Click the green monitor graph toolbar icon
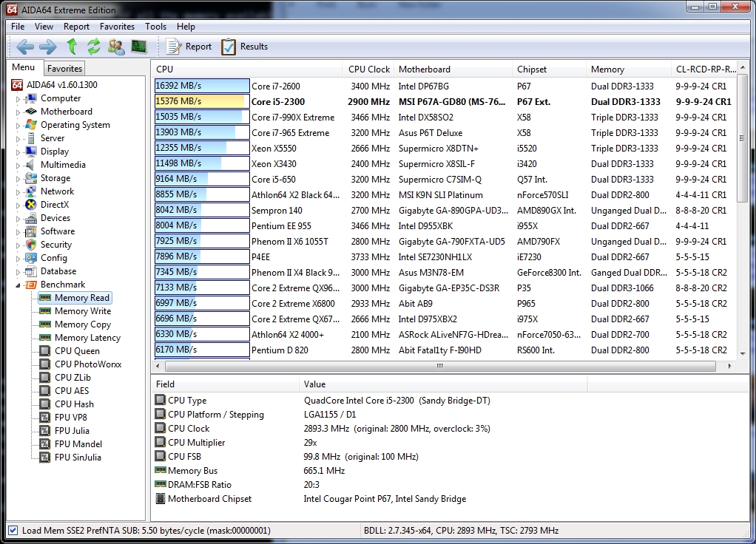The height and width of the screenshot is (544, 756). click(138, 47)
